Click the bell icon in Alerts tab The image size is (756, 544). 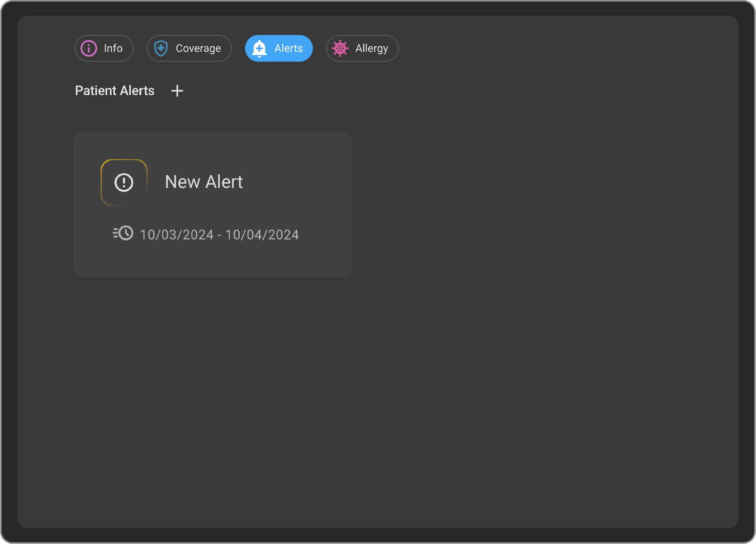[x=259, y=49]
